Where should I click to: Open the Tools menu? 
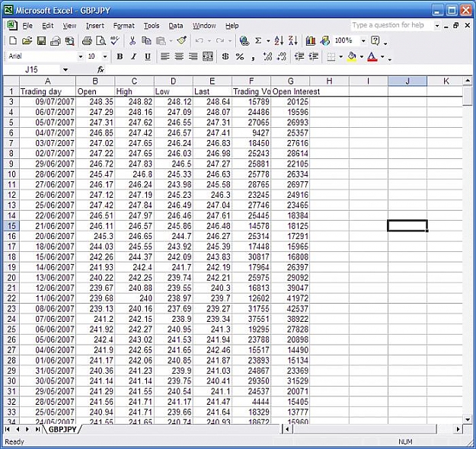(x=152, y=26)
